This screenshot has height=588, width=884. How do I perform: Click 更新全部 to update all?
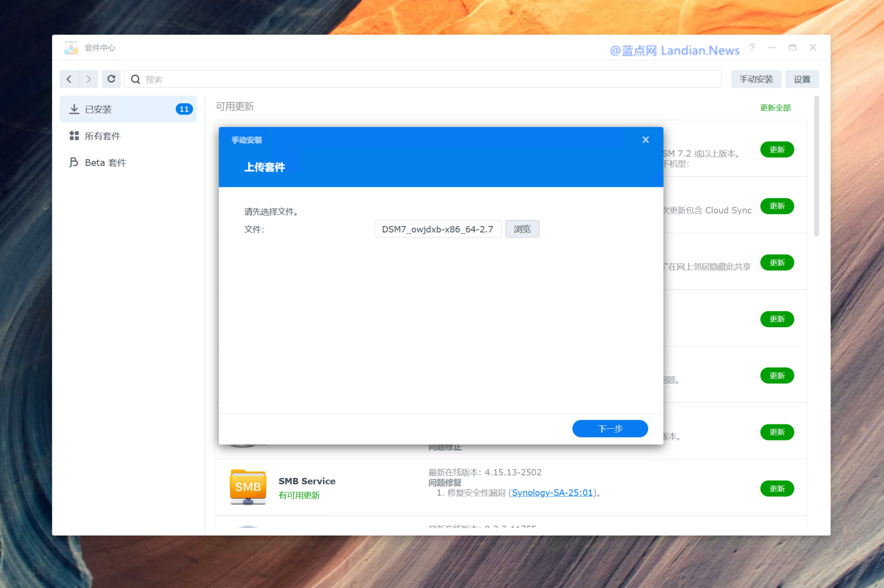click(x=775, y=108)
